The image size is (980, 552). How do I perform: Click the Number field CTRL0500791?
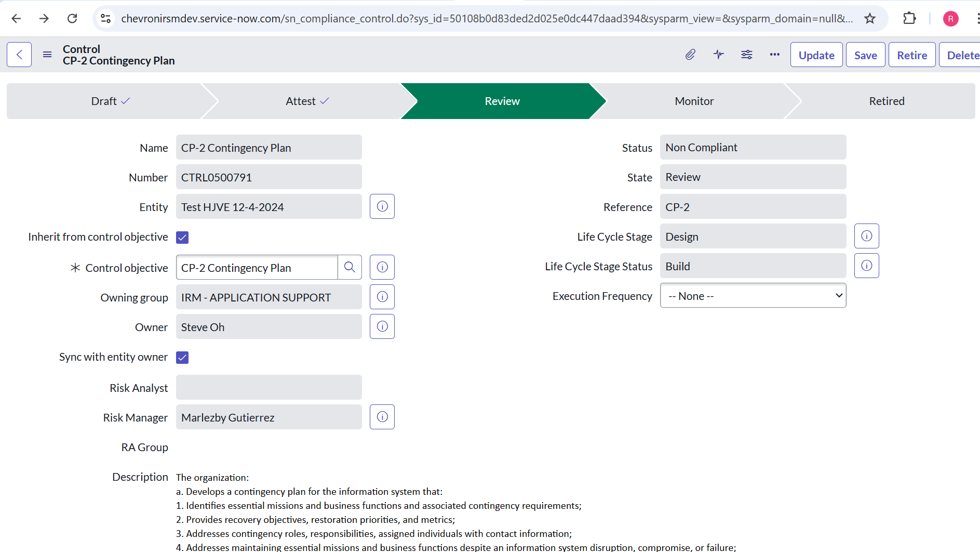[x=269, y=177]
